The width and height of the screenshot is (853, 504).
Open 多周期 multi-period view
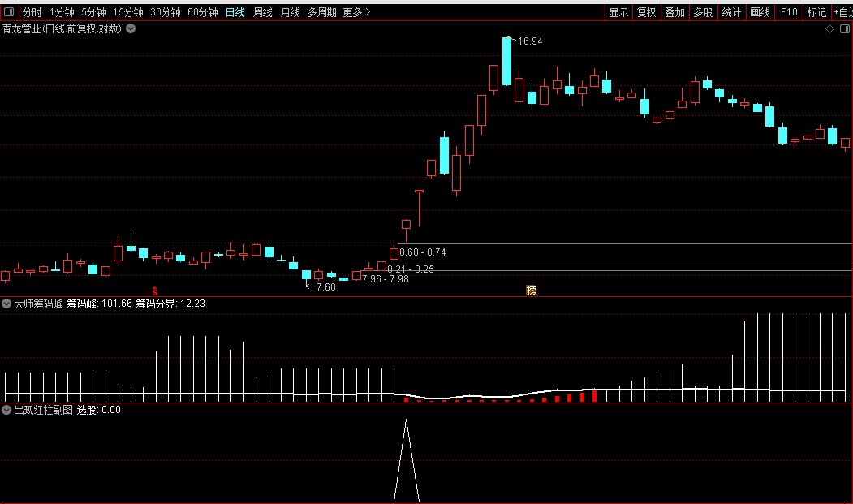(x=321, y=12)
